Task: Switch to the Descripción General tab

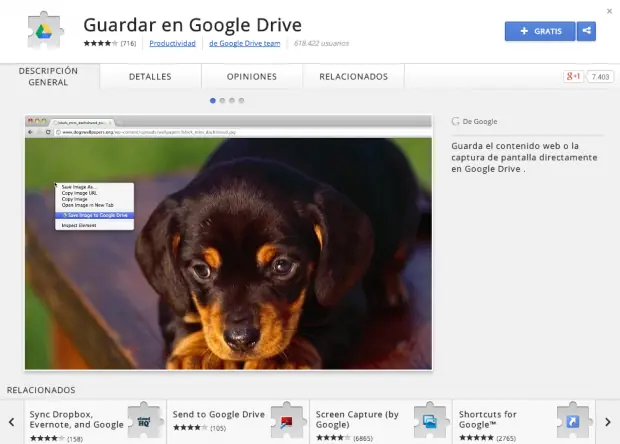Action: [x=48, y=76]
